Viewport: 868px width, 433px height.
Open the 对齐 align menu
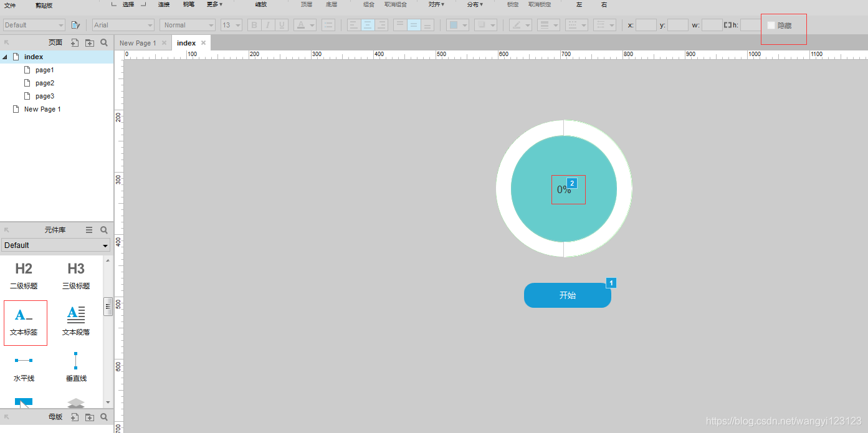pyautogui.click(x=436, y=4)
